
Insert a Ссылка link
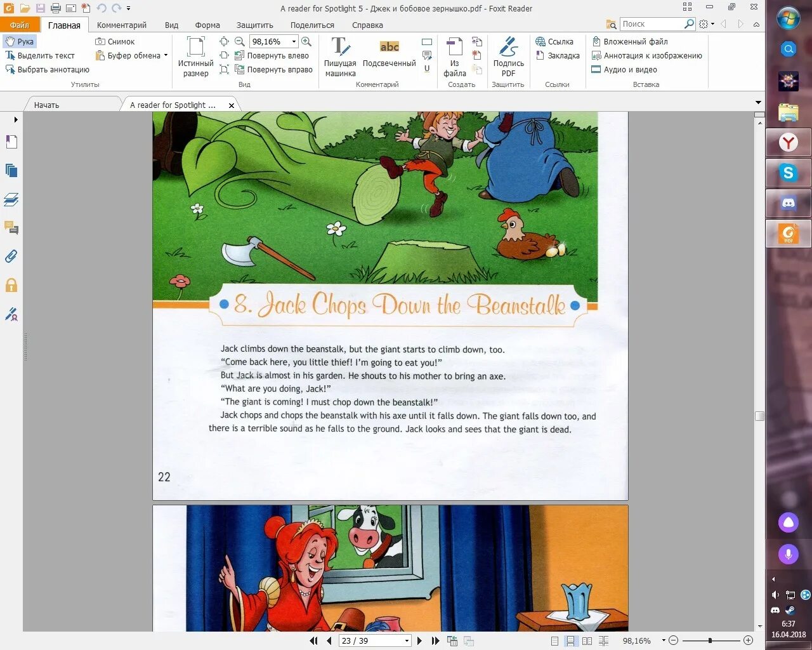point(554,41)
